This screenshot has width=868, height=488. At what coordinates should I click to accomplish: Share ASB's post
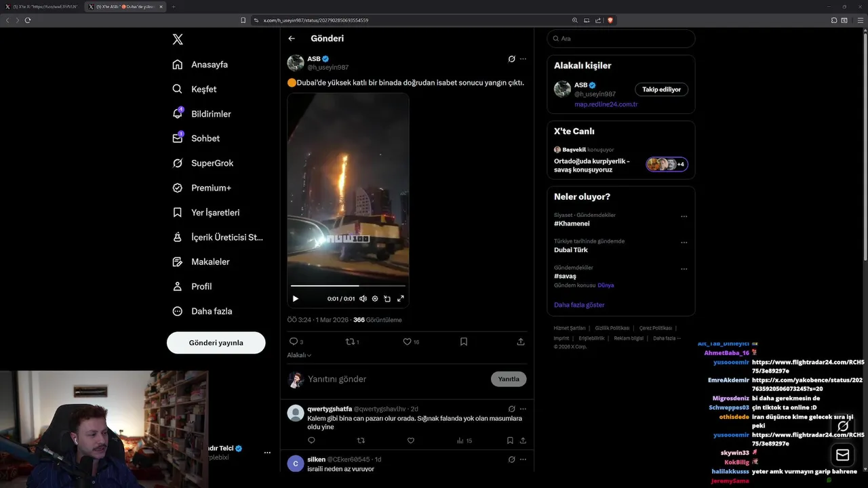point(521,342)
